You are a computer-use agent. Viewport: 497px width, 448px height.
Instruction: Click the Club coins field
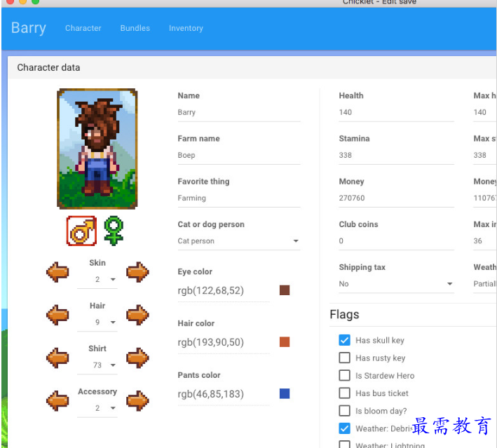pos(396,241)
